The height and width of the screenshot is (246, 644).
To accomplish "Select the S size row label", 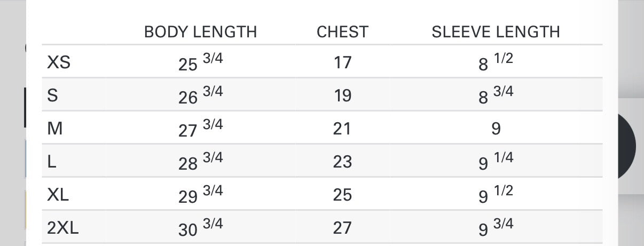I will [52, 96].
